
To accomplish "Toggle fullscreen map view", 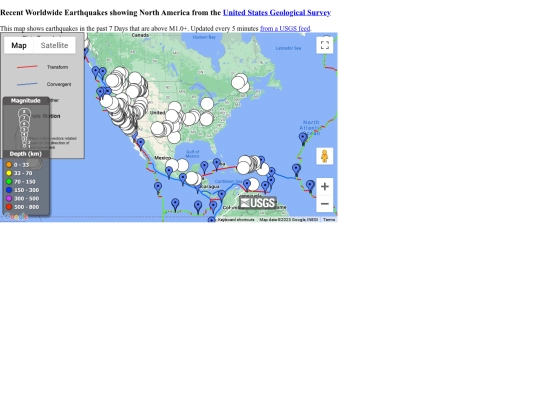I will pos(325,45).
